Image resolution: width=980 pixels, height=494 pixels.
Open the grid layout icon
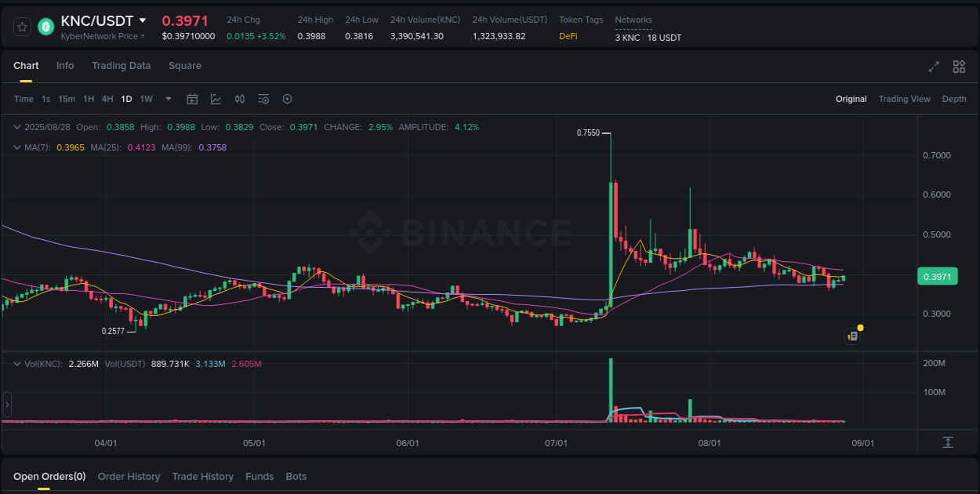(959, 67)
